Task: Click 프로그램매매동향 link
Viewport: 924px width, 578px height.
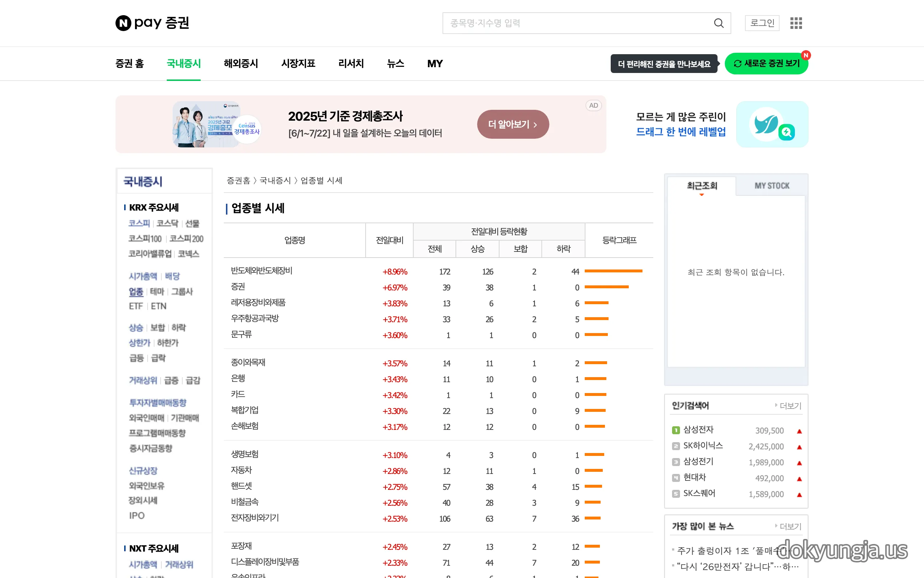Action: click(x=157, y=433)
